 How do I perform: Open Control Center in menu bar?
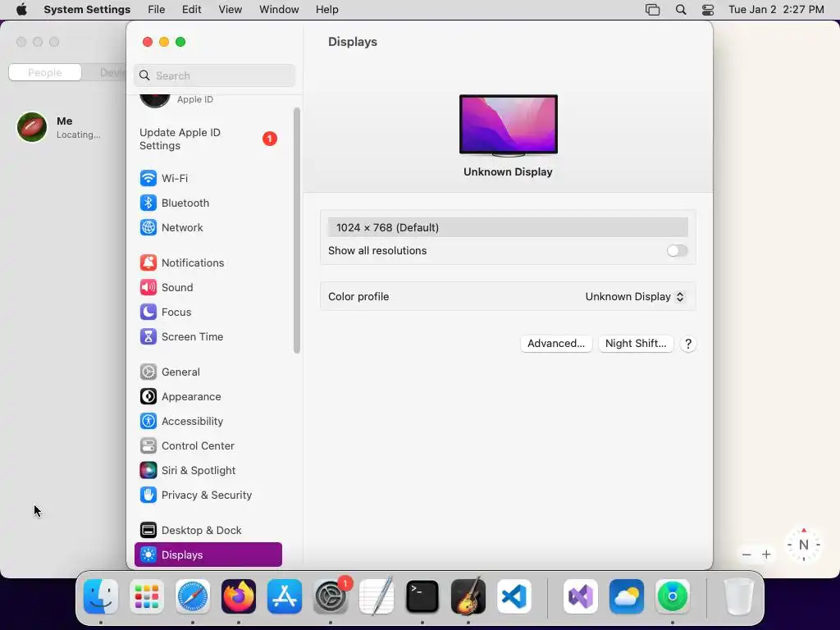tap(708, 10)
